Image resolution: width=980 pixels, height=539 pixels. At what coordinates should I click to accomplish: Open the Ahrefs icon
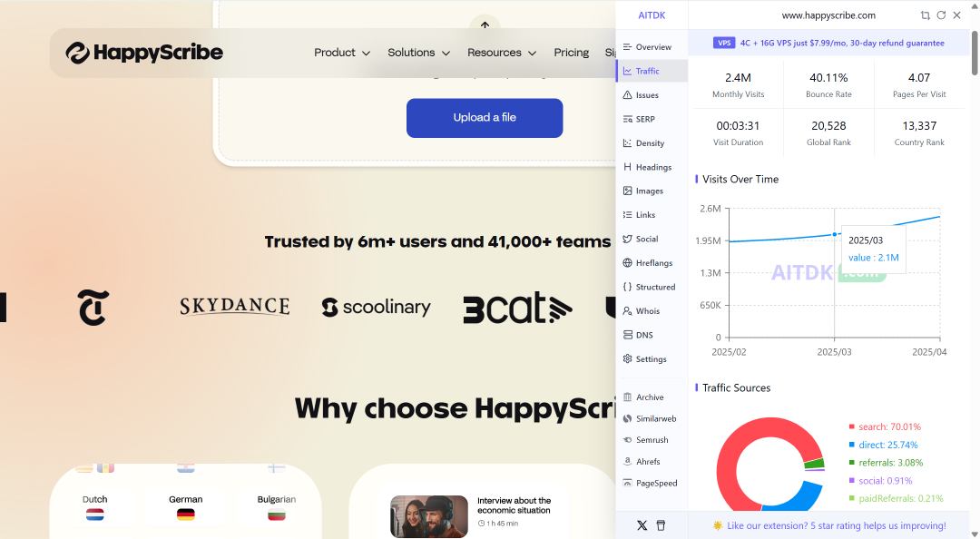628,462
